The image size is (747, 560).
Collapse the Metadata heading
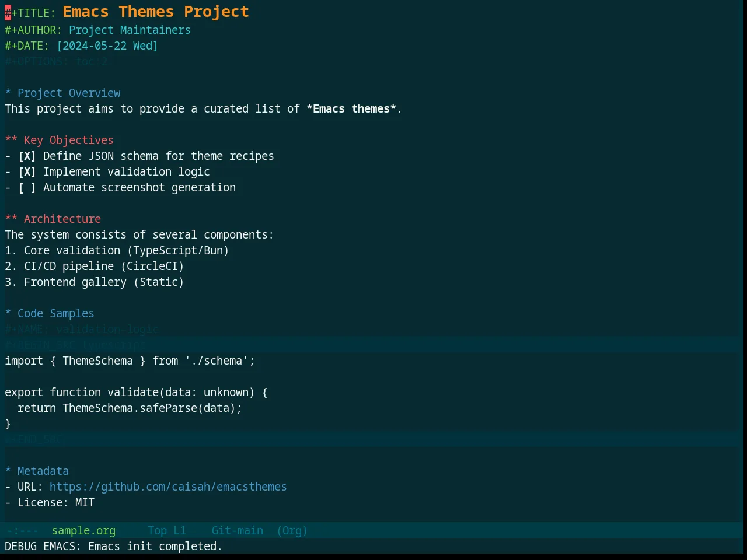8,471
